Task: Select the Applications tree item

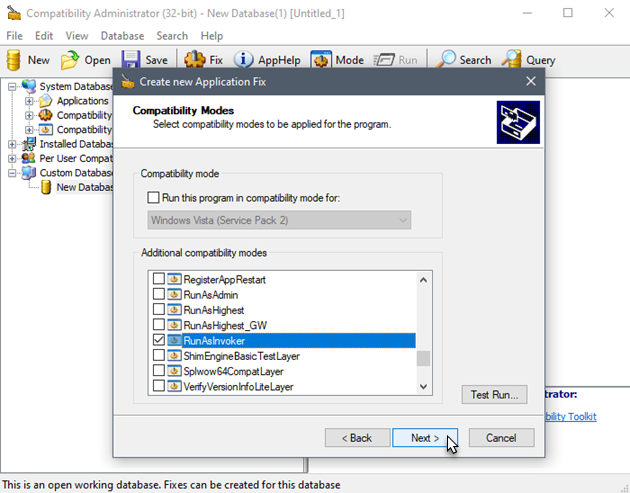Action: (82, 101)
